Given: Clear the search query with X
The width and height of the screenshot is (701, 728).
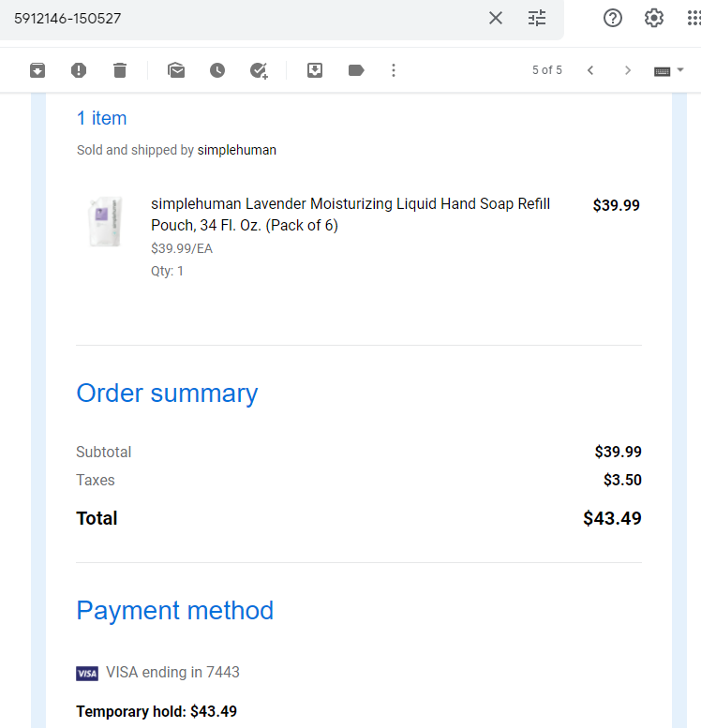Looking at the screenshot, I should click(496, 18).
